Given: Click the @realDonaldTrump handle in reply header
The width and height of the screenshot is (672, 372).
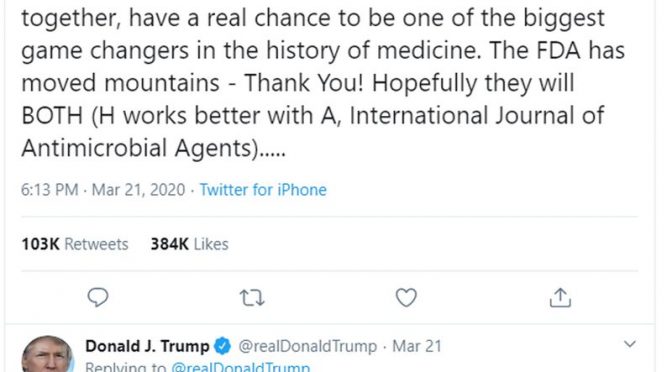Looking at the screenshot, I should tap(307, 346).
